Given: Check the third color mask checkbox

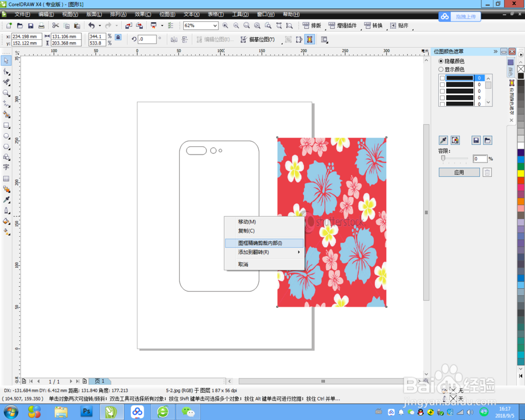Looking at the screenshot, I should [x=442, y=91].
